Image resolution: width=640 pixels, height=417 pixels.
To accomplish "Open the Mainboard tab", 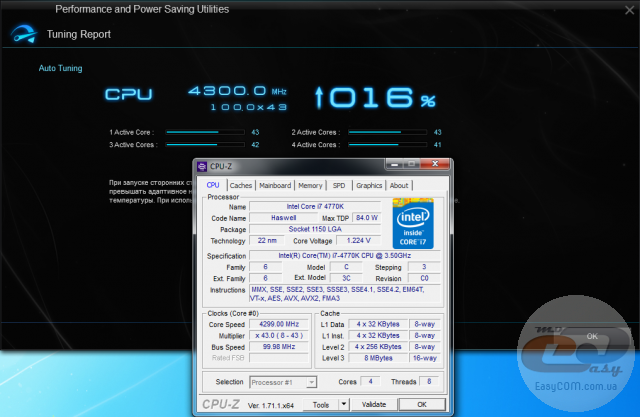I will click(x=275, y=186).
